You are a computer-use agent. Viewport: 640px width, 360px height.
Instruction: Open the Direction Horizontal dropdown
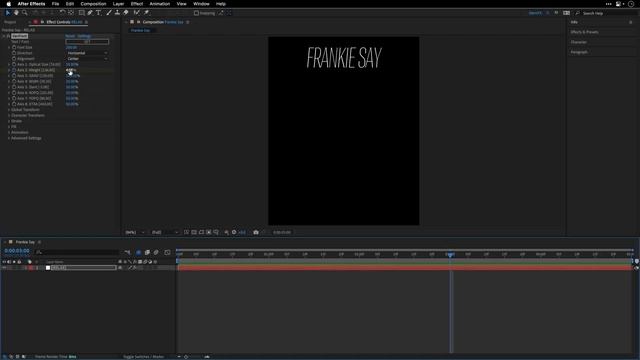tap(87, 53)
